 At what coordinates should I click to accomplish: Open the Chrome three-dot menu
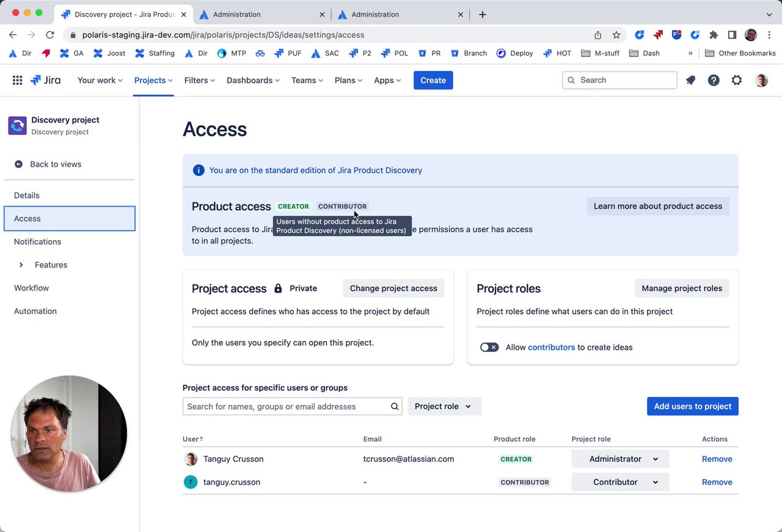(769, 35)
